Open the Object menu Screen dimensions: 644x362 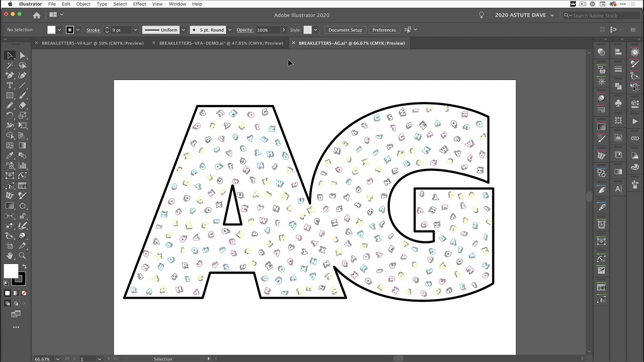click(x=84, y=4)
